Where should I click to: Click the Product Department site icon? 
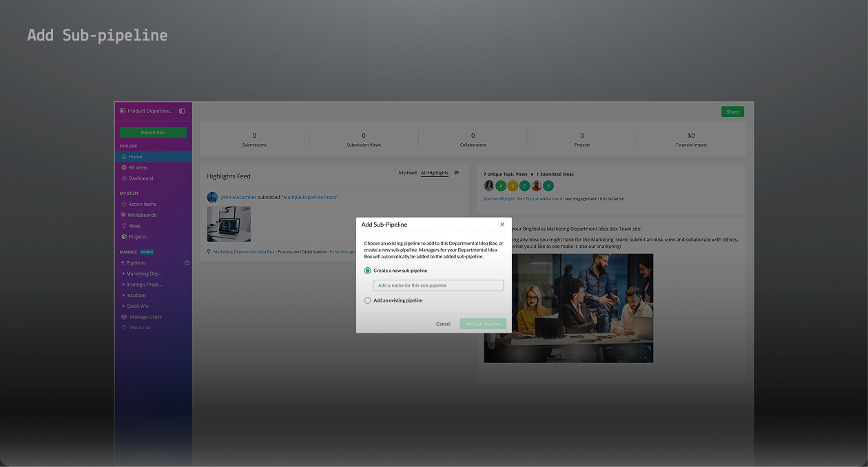(122, 111)
